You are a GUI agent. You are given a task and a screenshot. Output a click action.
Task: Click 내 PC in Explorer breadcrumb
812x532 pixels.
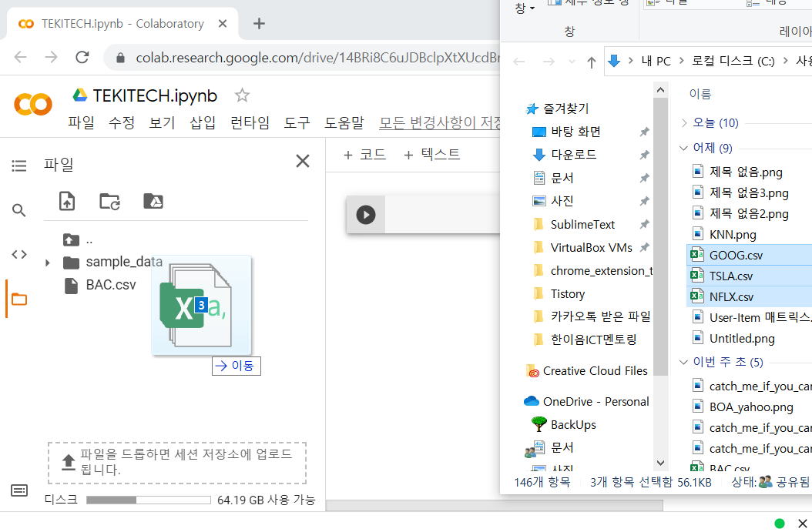tap(656, 61)
